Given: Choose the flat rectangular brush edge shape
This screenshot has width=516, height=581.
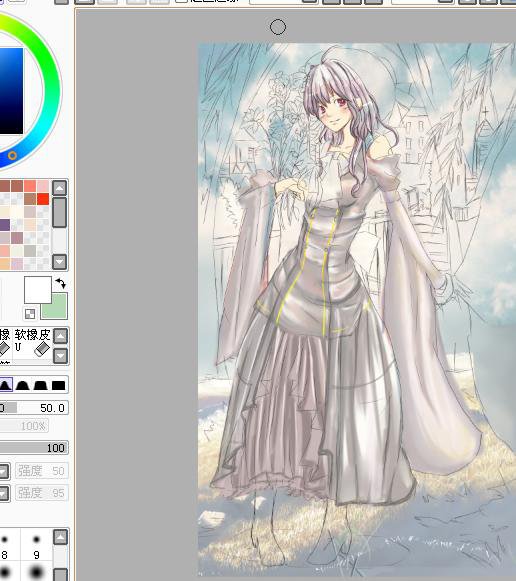Looking at the screenshot, I should (x=59, y=385).
